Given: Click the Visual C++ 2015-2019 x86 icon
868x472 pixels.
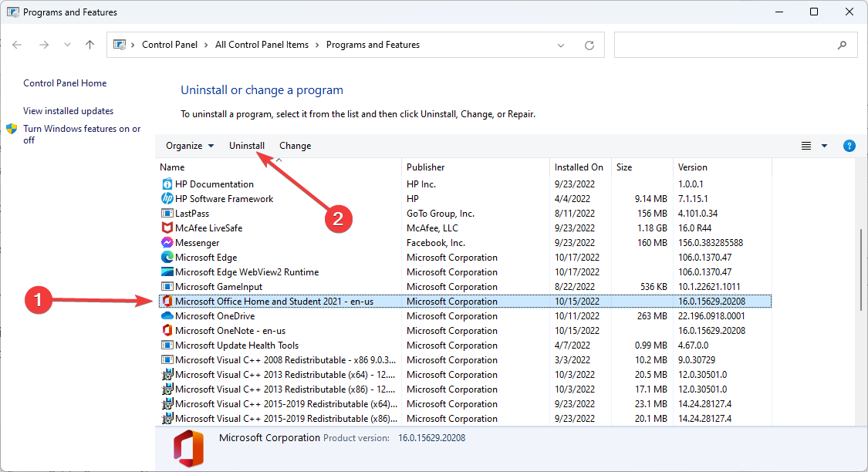Looking at the screenshot, I should pos(167,418).
